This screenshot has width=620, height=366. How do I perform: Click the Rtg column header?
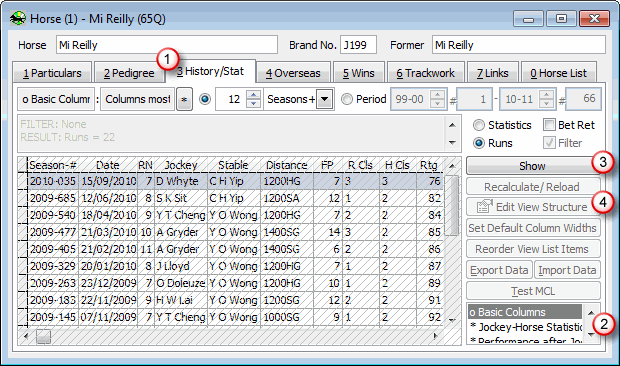point(429,165)
